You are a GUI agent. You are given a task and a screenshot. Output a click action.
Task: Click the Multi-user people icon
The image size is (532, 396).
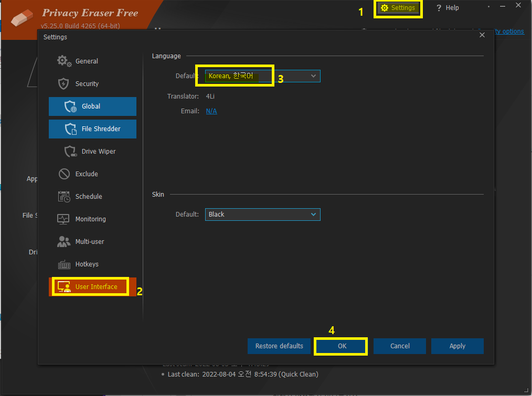64,242
